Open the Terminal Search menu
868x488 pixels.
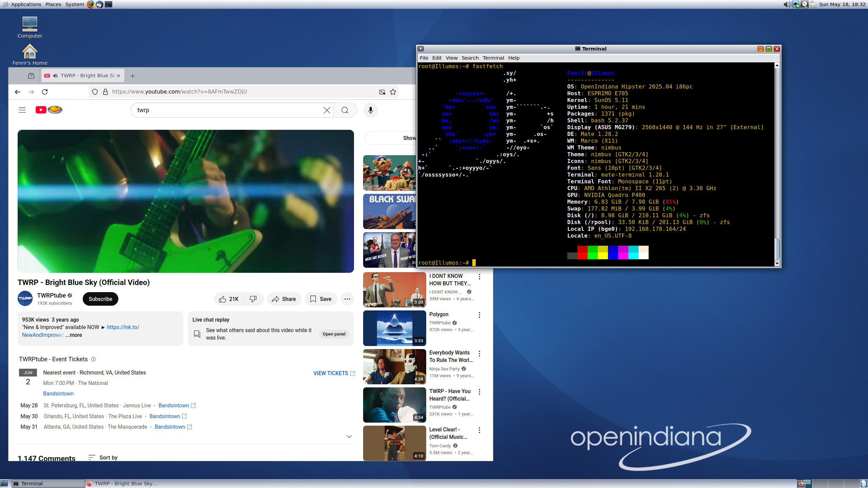(x=470, y=58)
